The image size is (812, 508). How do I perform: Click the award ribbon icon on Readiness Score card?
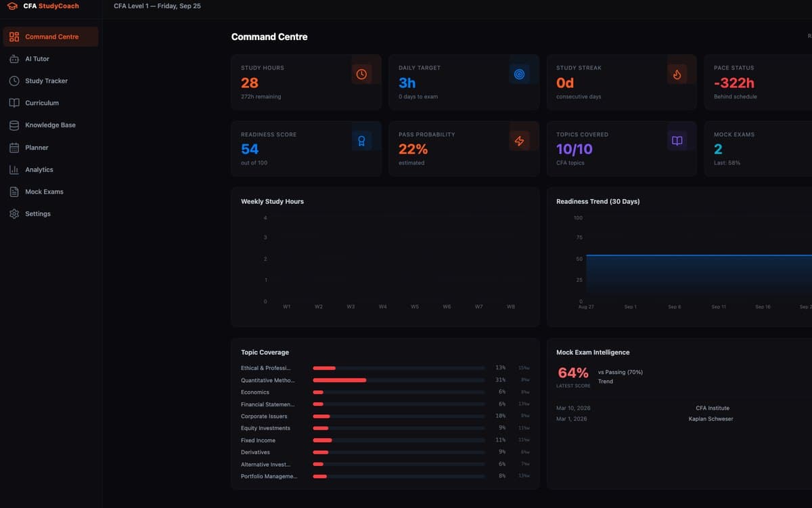(x=361, y=141)
